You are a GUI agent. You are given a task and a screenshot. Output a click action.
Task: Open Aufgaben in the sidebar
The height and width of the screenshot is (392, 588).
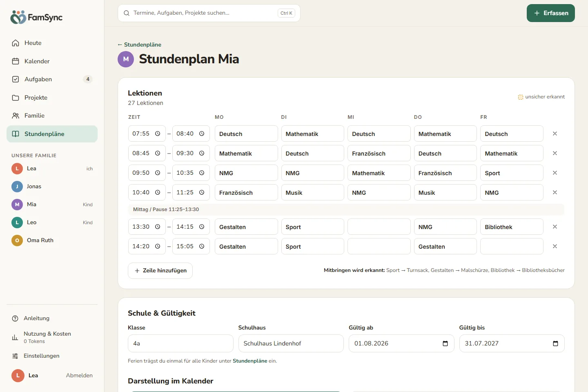52,79
